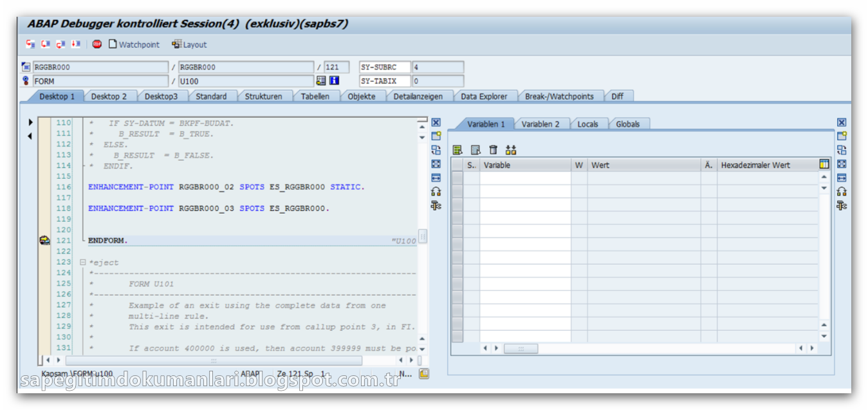
Task: Click right-pointing triangle left of code pane
Action: [x=30, y=122]
